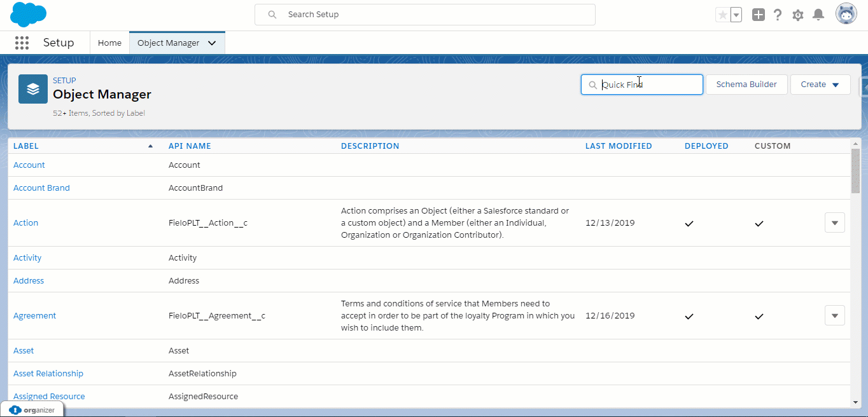The image size is (868, 417).
Task: Open the Address object link
Action: [29, 280]
